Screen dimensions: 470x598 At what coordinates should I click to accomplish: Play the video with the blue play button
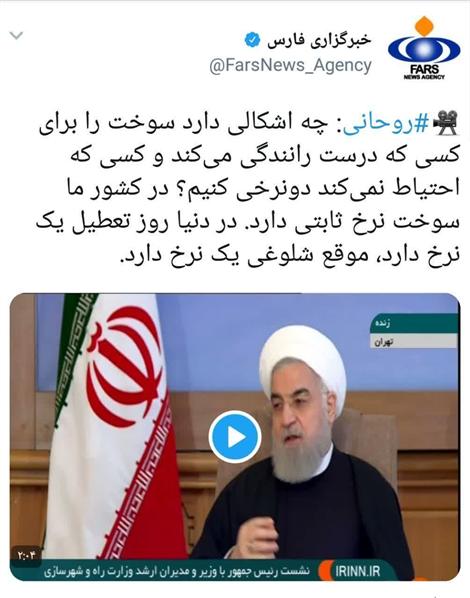(235, 437)
